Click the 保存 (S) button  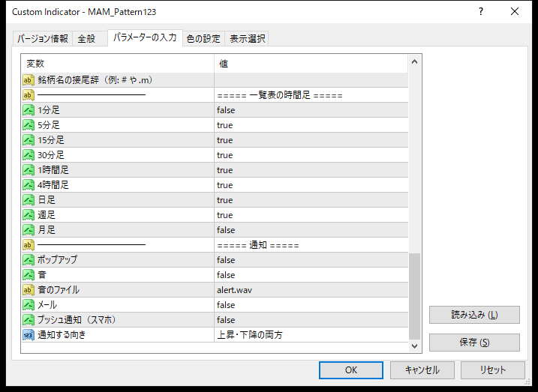pyautogui.click(x=474, y=343)
